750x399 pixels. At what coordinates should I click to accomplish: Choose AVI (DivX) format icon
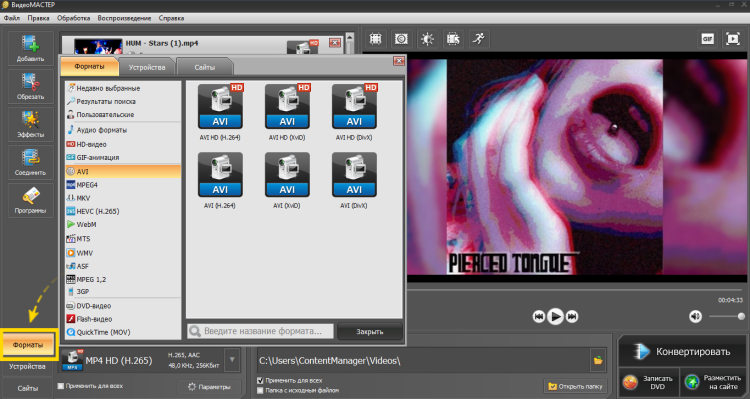(x=354, y=175)
